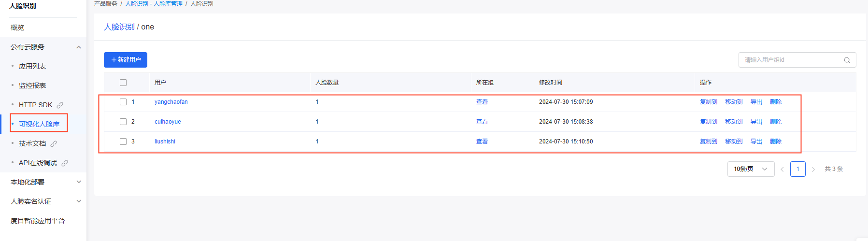
Task: Click the search magnifier icon
Action: (x=847, y=60)
